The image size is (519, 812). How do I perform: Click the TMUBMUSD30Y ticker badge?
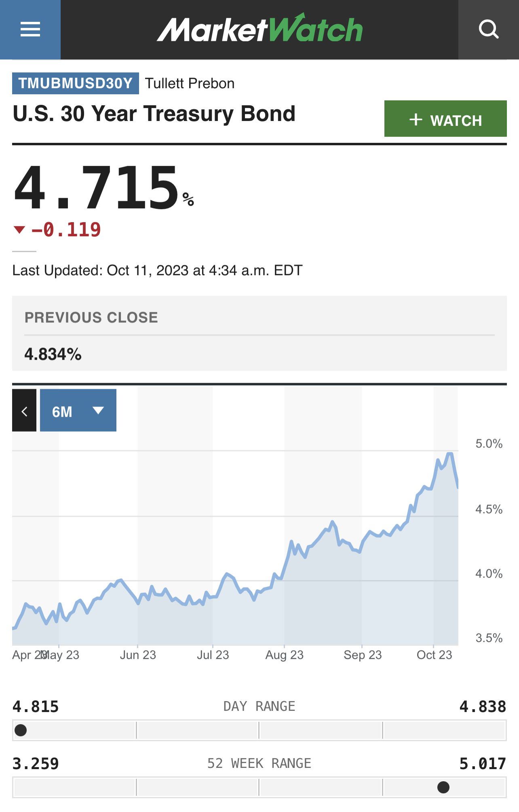pyautogui.click(x=76, y=83)
